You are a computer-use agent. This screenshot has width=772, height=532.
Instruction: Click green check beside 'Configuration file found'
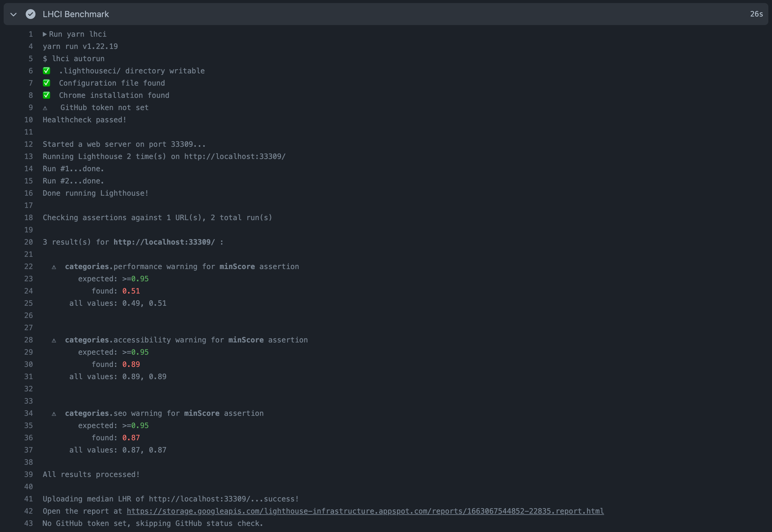pos(47,83)
